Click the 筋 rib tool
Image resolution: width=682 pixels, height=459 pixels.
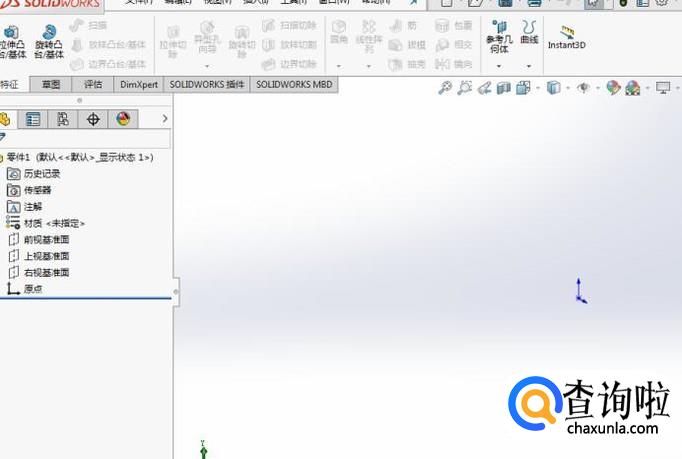pos(403,25)
